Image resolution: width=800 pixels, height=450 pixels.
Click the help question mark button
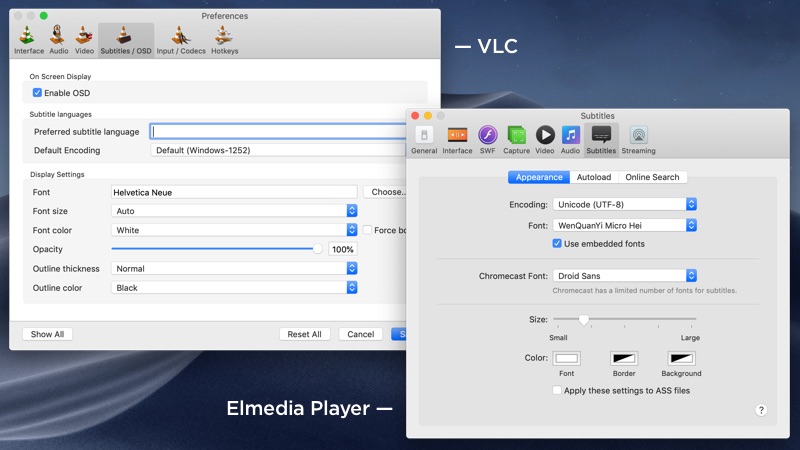761,410
